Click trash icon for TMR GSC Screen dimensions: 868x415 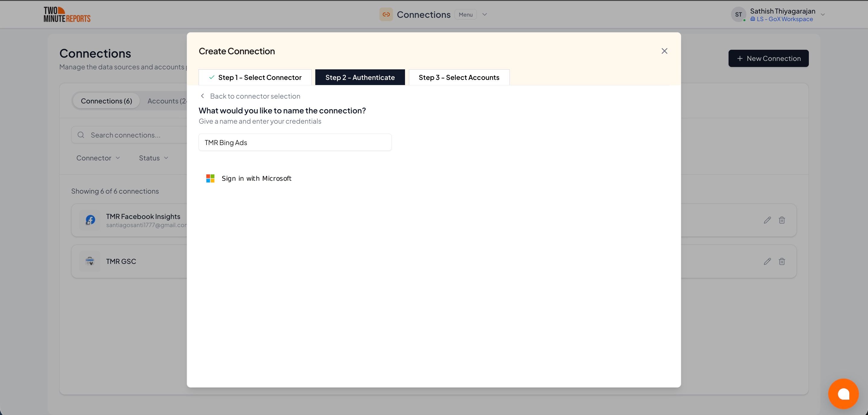click(782, 261)
